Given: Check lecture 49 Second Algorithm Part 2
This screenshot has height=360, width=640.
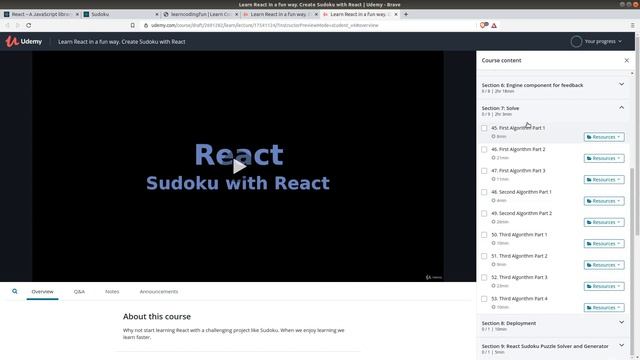Looking at the screenshot, I should pos(484,213).
